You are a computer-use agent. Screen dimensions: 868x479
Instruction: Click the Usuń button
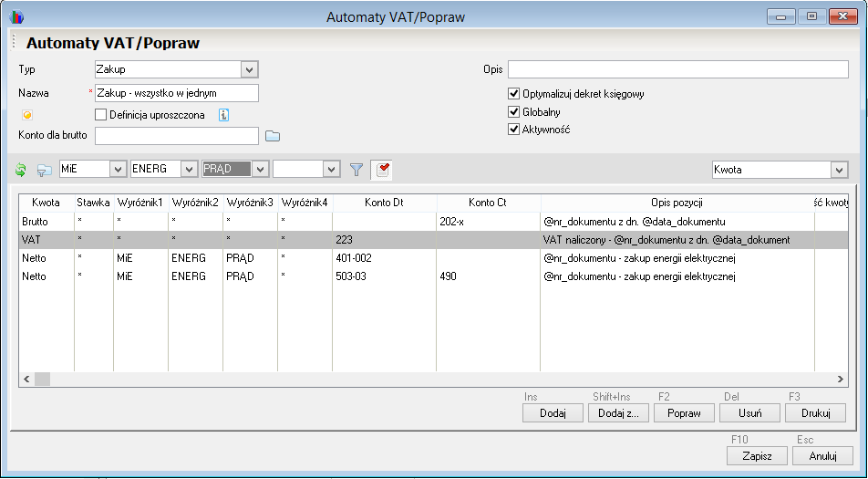749,412
